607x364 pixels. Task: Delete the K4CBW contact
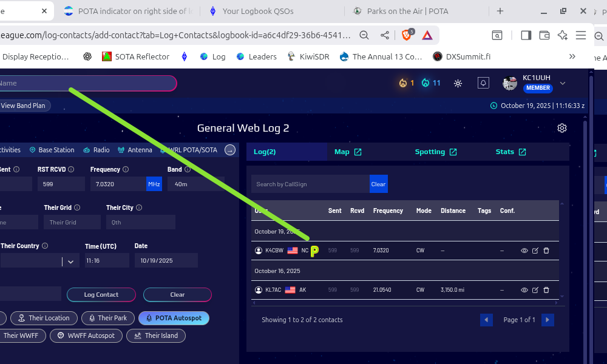546,251
